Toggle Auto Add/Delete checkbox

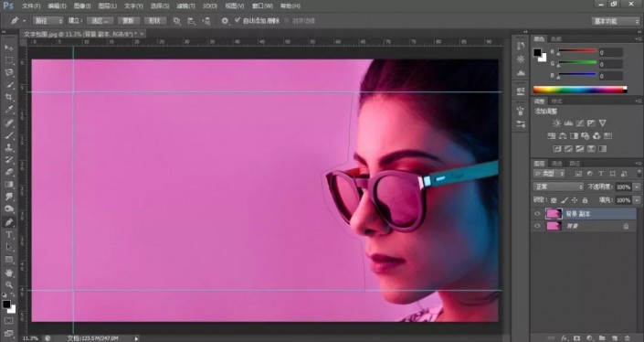pos(238,20)
